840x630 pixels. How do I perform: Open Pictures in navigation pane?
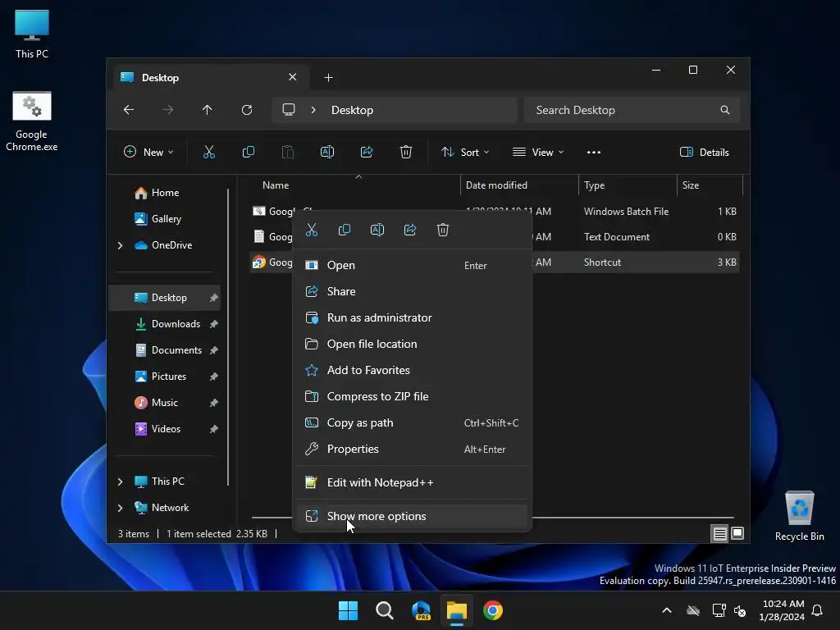click(165, 377)
